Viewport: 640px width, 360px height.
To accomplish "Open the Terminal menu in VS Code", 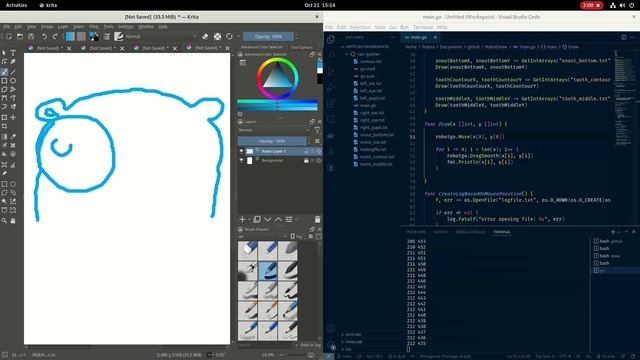I will (x=422, y=27).
